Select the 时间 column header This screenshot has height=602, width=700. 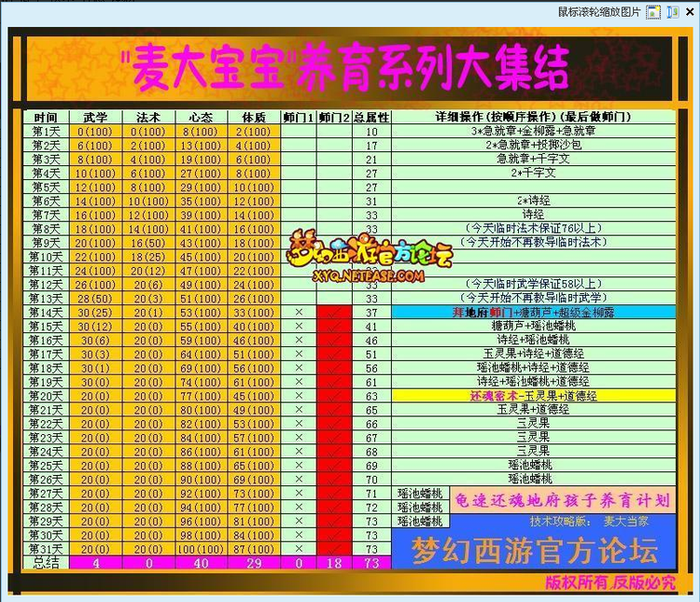click(46, 118)
